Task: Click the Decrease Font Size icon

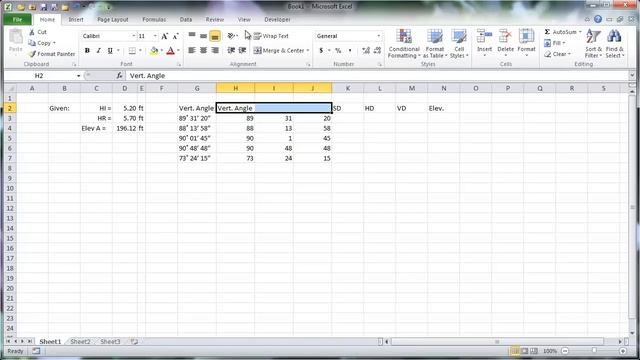Action: pyautogui.click(x=176, y=36)
